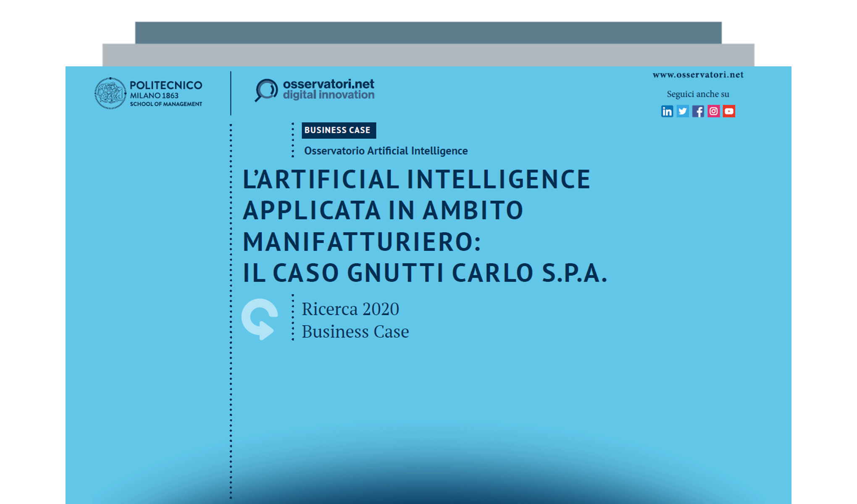This screenshot has height=504, width=857.
Task: Click the Twitter bird icon
Action: (x=683, y=111)
